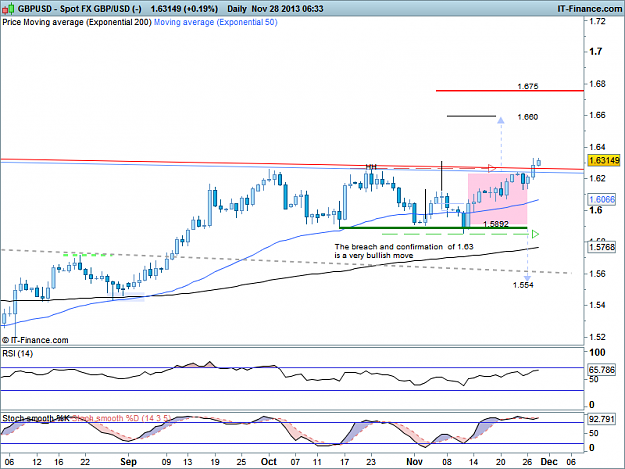Click the 1.660 target level label
Image resolution: width=625 pixels, height=469 pixels.
(528, 117)
